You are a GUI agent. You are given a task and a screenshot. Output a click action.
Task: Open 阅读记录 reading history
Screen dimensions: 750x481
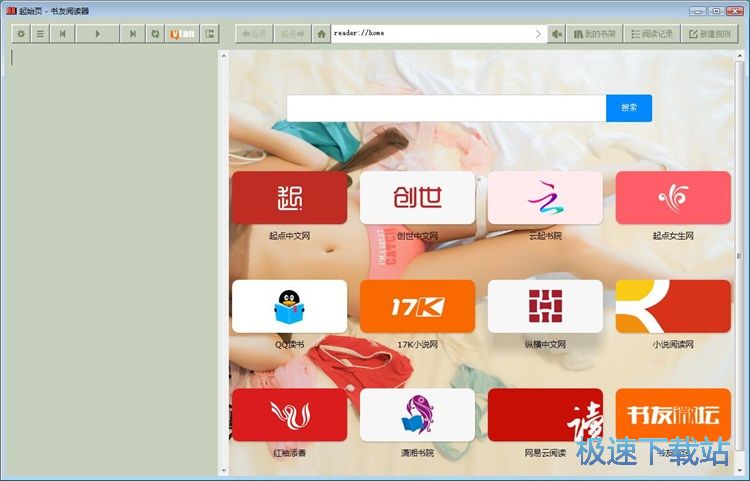point(652,34)
